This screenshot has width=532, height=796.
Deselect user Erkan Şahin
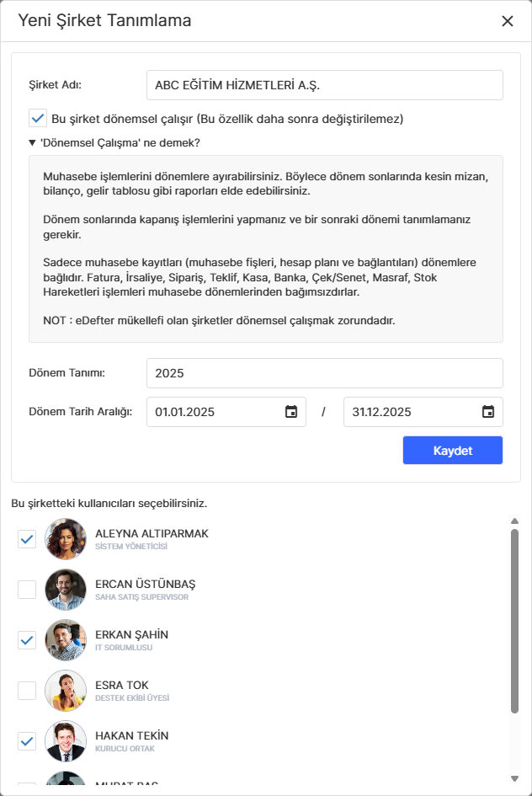click(26, 640)
